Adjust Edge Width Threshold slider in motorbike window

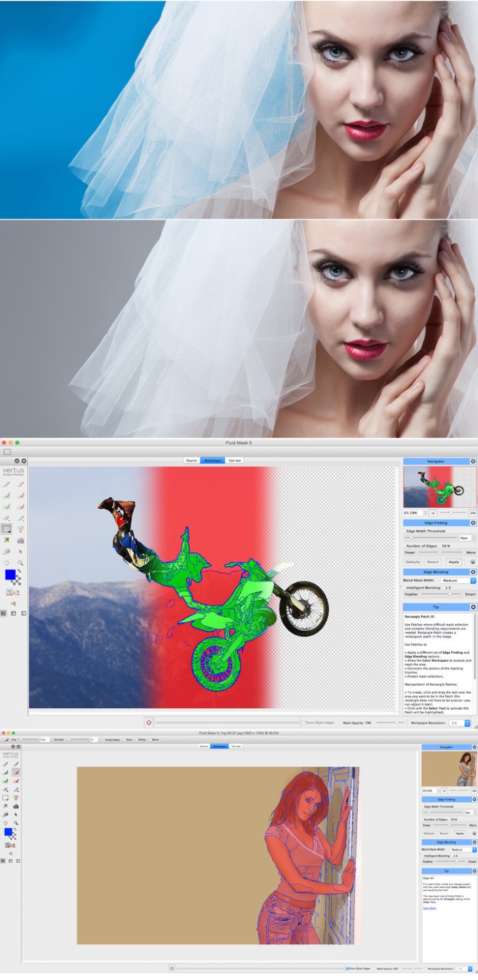(x=431, y=537)
